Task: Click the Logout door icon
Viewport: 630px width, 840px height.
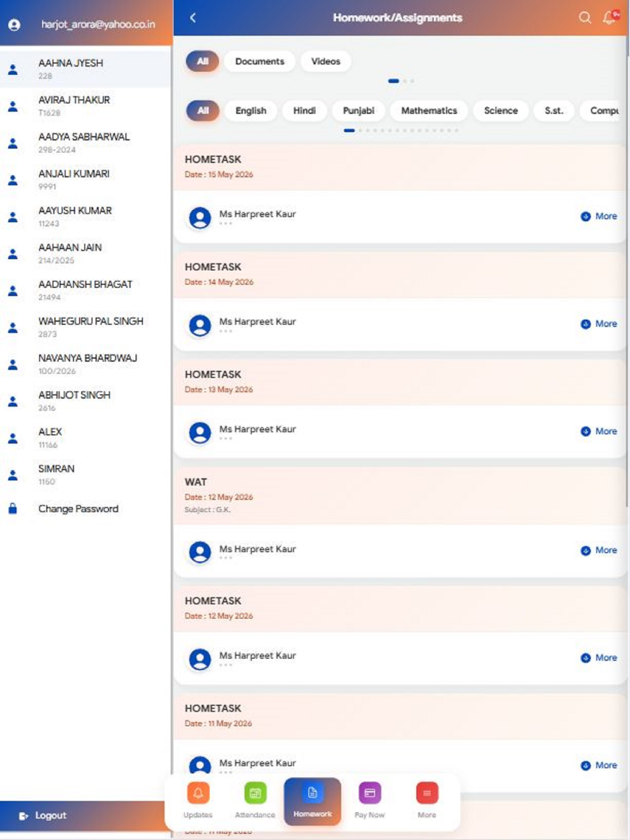Action: [24, 816]
